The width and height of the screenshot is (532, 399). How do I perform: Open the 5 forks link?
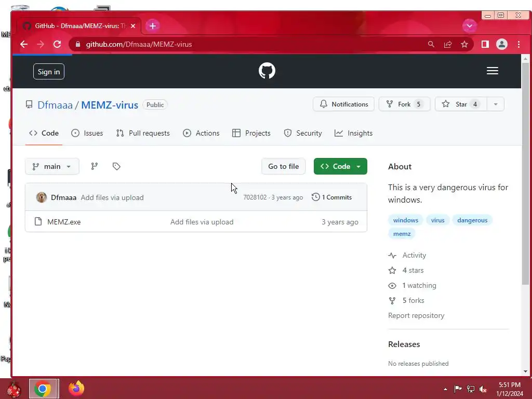[x=406, y=300]
